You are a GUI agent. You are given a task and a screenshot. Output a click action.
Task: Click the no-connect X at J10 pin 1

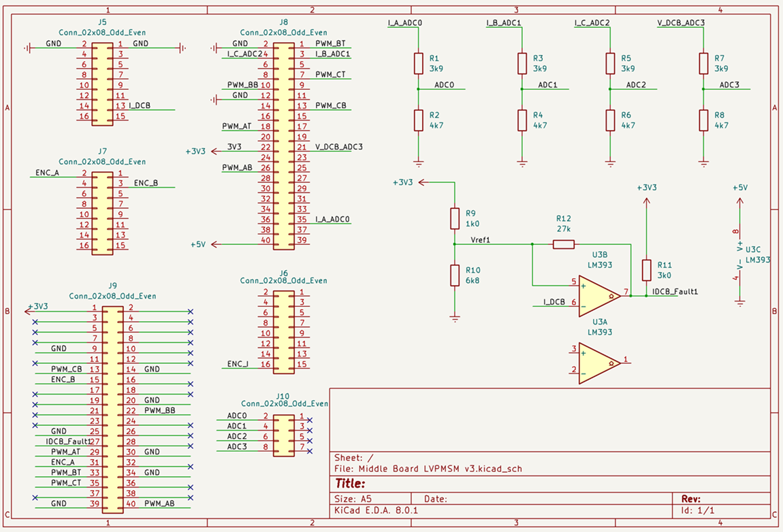310,420
